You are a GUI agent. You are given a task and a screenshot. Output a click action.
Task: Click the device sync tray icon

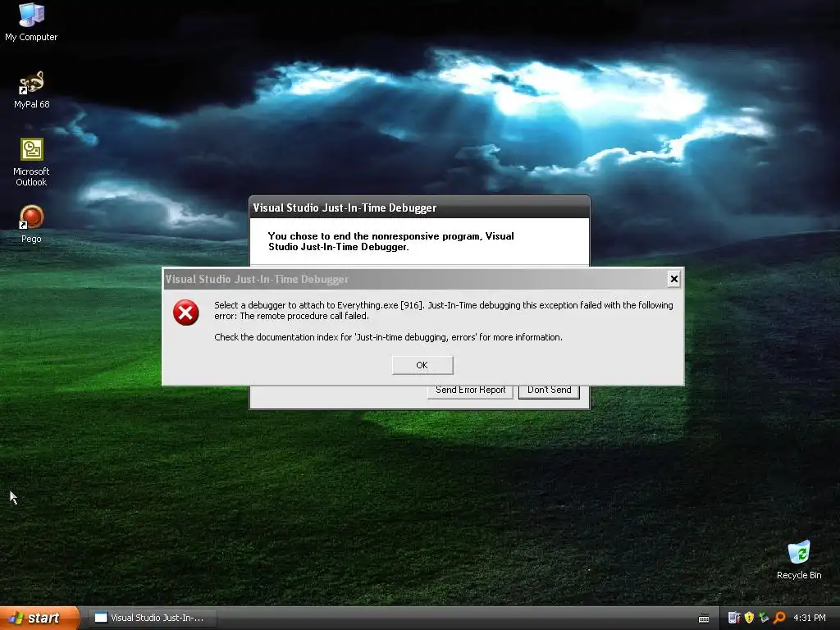tap(733, 618)
